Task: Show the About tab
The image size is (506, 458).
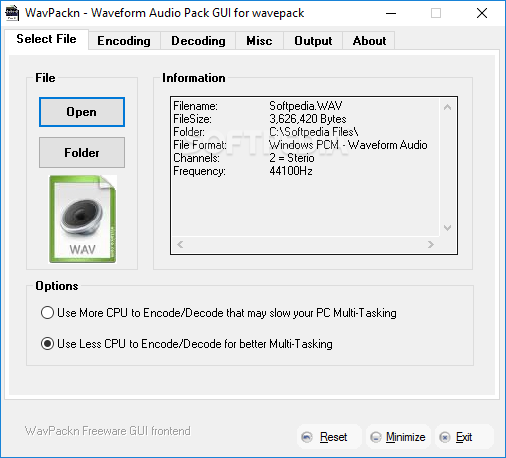Action: coord(369,41)
